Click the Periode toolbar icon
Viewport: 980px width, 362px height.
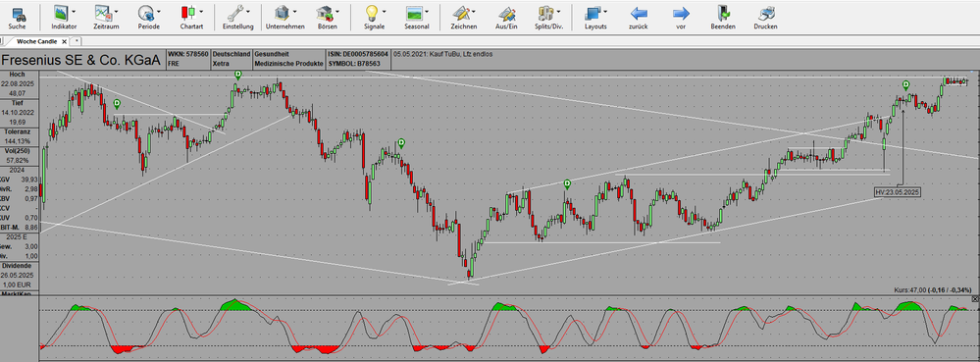pyautogui.click(x=145, y=13)
